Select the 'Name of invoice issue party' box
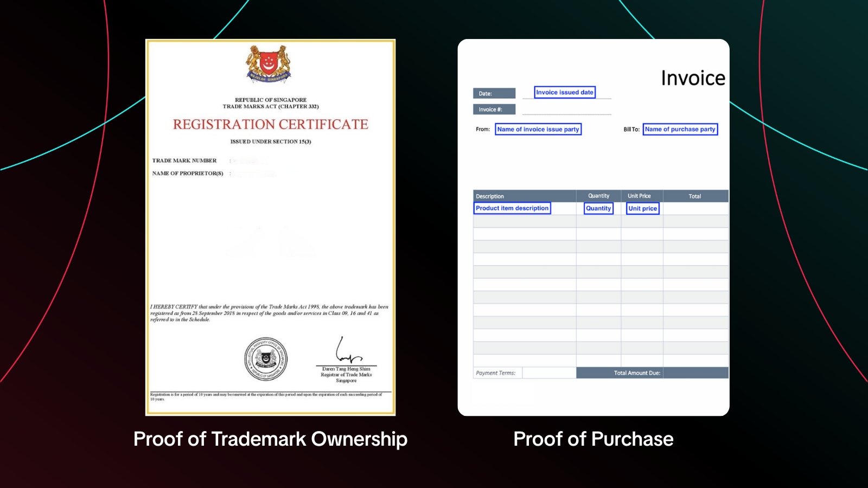Image resolution: width=868 pixels, height=488 pixels. 538,129
